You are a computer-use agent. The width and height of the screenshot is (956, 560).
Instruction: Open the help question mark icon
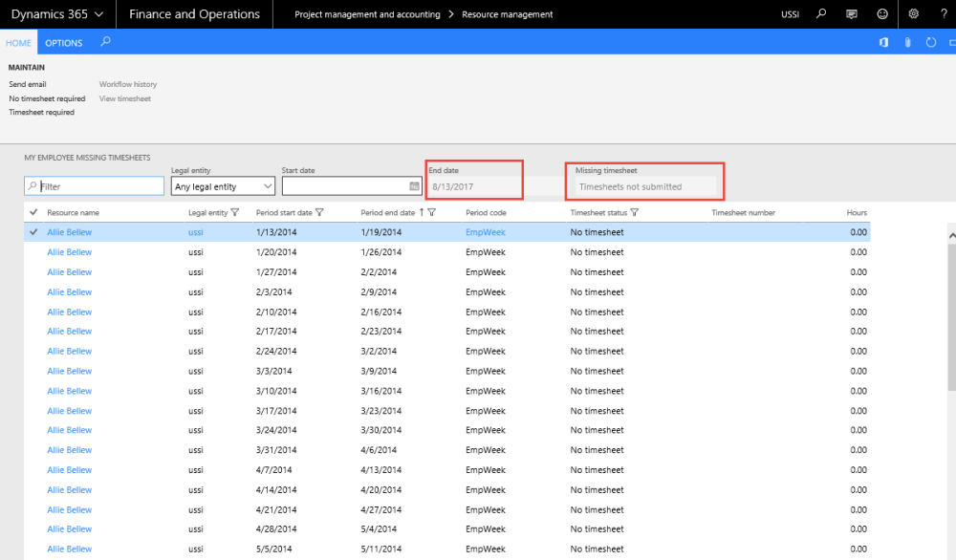[x=944, y=14]
